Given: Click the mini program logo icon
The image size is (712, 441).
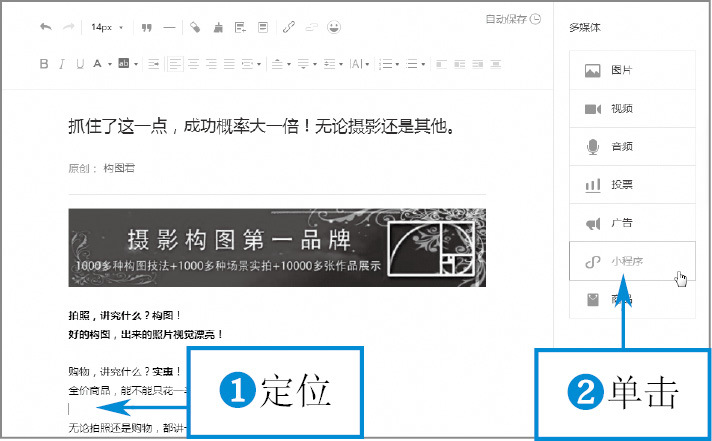Looking at the screenshot, I should click(x=593, y=262).
